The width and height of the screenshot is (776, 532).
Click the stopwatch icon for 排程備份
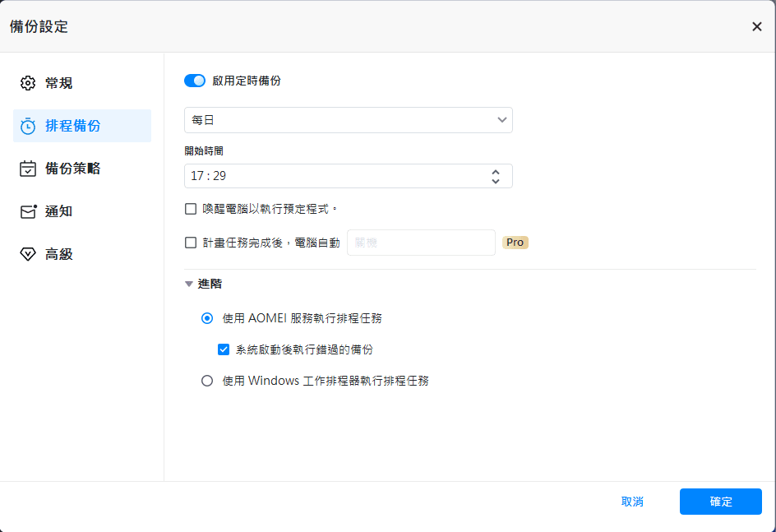[x=28, y=126]
